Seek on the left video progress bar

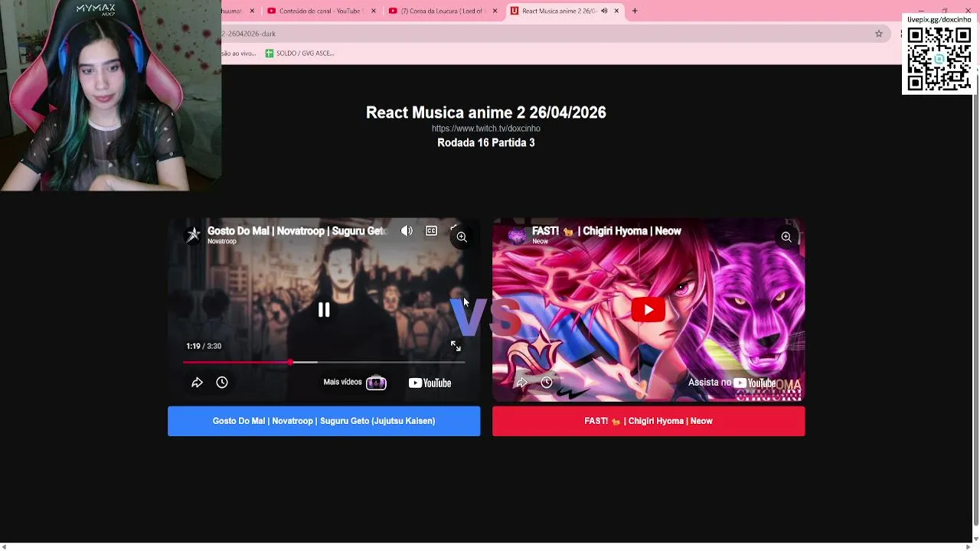click(x=324, y=362)
